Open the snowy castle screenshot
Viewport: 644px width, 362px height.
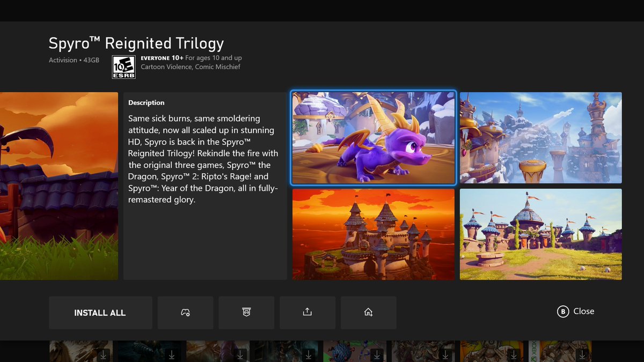541,138
